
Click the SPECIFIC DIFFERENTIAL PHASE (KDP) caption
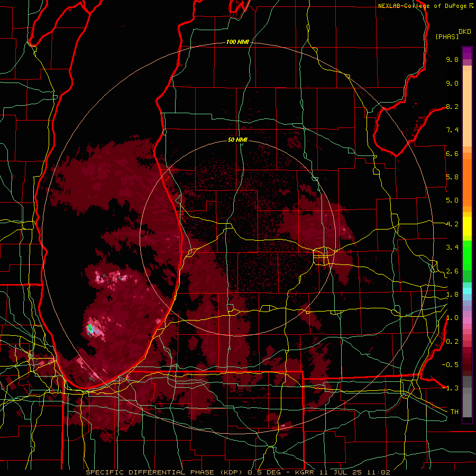[x=164, y=472]
